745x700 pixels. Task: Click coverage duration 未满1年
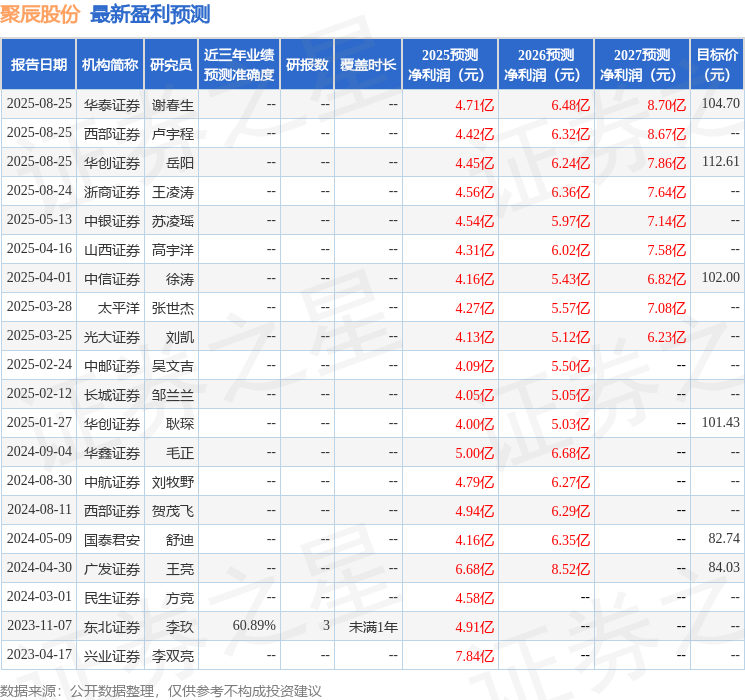tap(373, 627)
